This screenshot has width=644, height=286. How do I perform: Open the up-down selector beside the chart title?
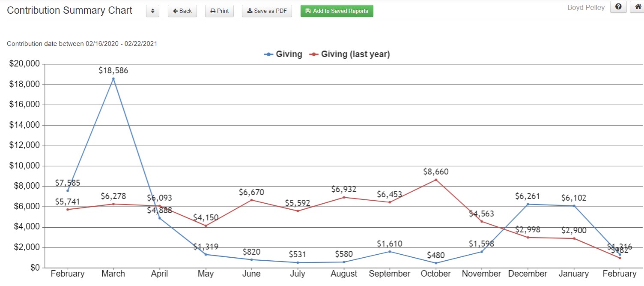pyautogui.click(x=152, y=11)
